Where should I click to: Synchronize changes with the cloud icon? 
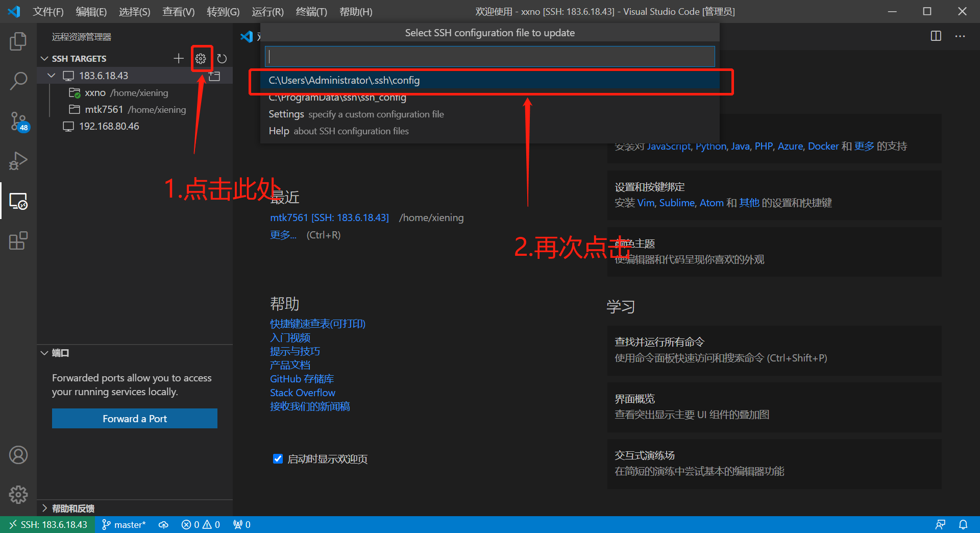(x=163, y=524)
